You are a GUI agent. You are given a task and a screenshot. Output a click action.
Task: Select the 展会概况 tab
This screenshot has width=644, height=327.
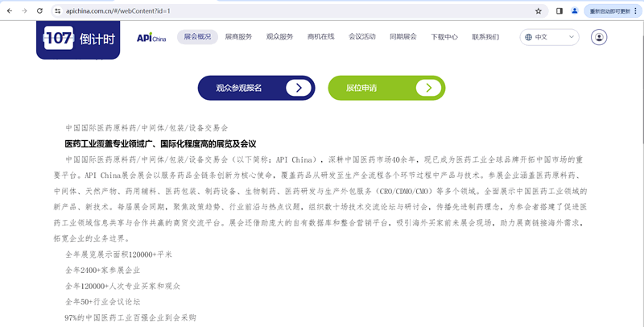pyautogui.click(x=197, y=37)
